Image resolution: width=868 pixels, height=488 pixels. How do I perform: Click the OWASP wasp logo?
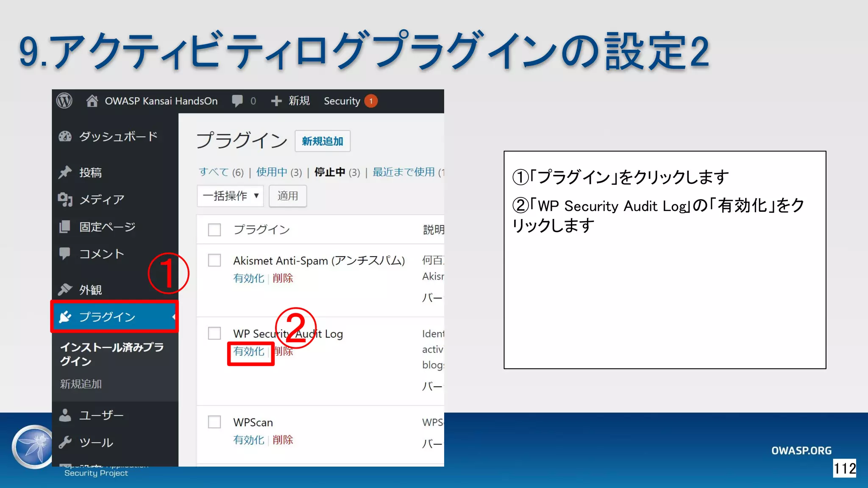[x=33, y=447]
